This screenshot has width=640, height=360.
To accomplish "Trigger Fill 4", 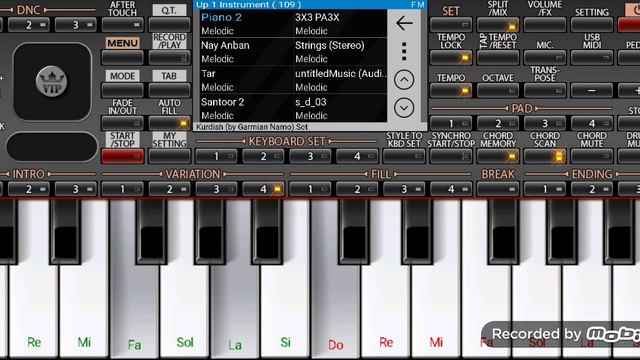I will [x=451, y=189].
